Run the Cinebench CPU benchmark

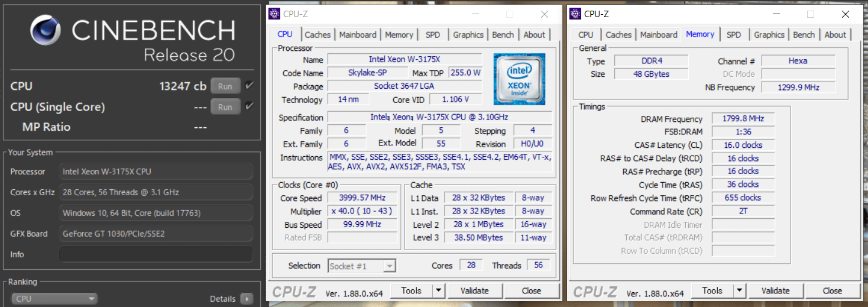[x=225, y=86]
